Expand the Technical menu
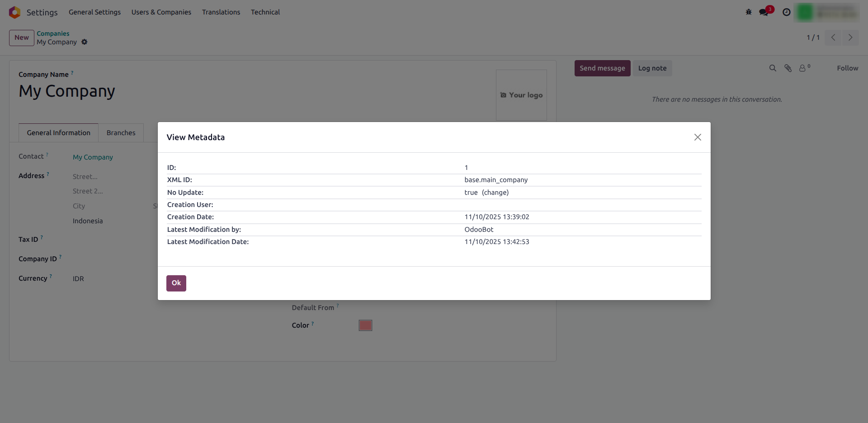 click(265, 12)
